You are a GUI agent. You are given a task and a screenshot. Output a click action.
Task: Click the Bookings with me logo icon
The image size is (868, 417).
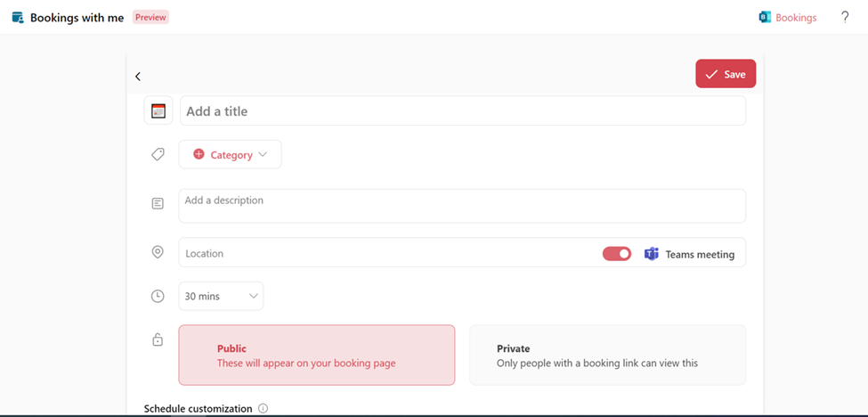click(x=18, y=18)
